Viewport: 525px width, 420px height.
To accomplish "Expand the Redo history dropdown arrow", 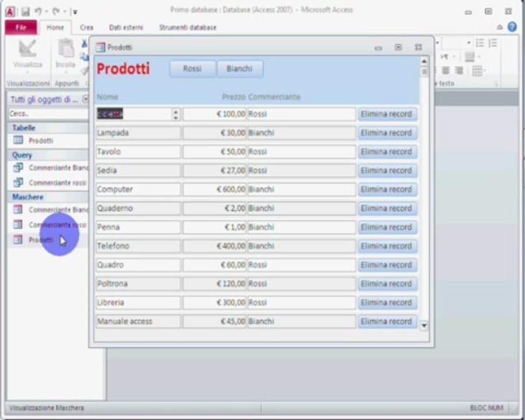I will (65, 12).
